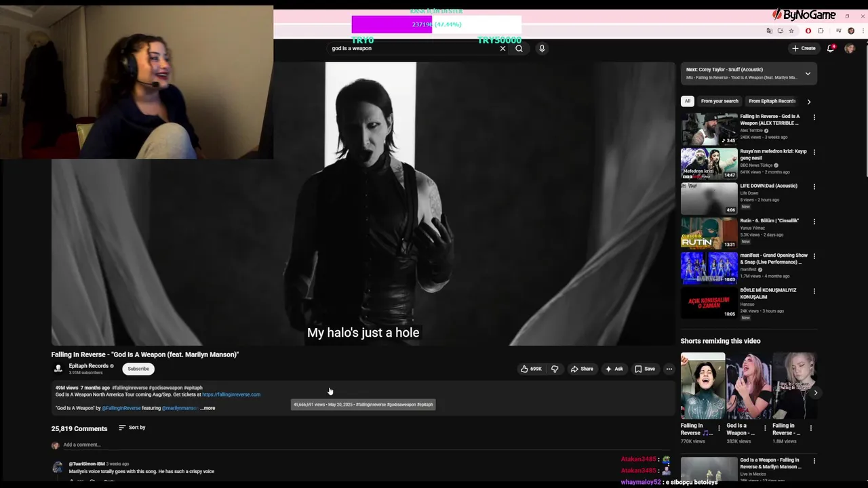Click the LIFE DOWN:Dad (Acoustic) title
Screen dimensions: 868x488
[768, 186]
